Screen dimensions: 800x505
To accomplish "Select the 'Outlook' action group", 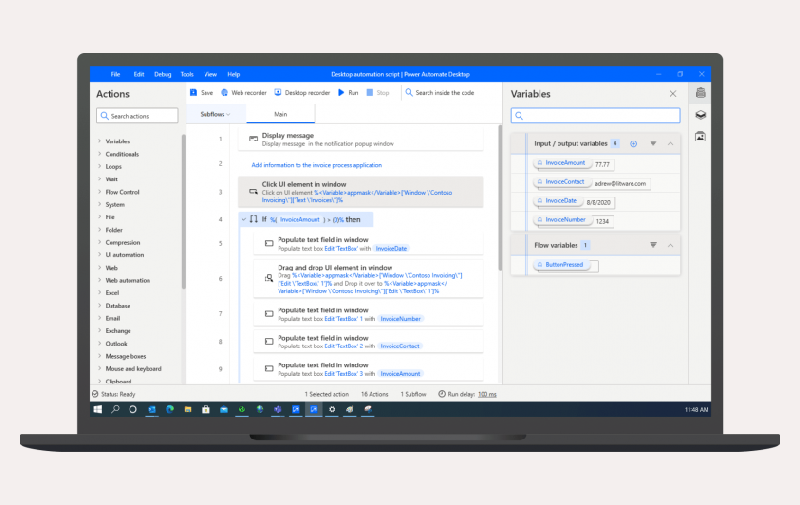I will point(116,344).
